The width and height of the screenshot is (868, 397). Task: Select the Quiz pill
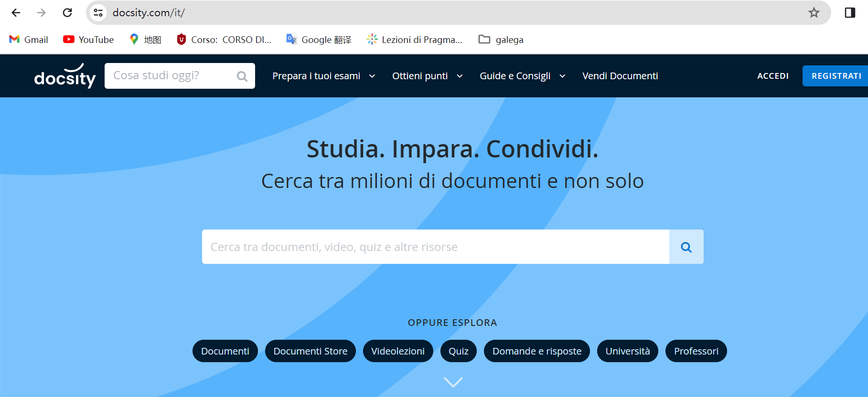459,351
